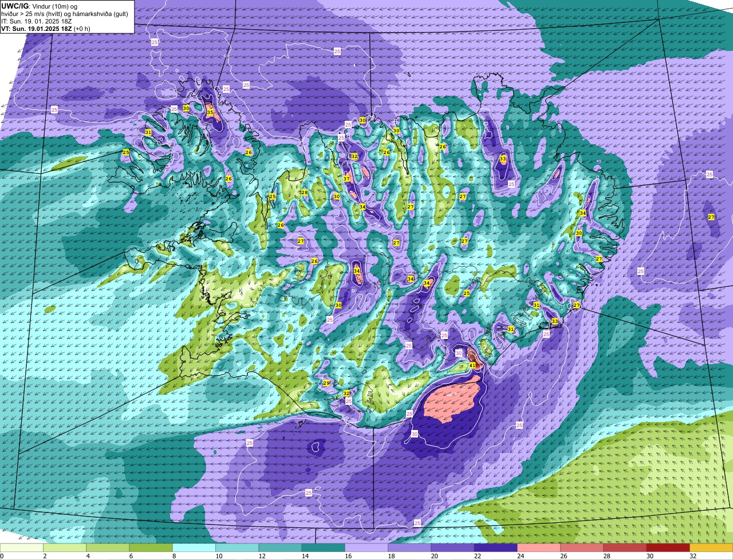Pick the medium teal 12–14 m/s legend swatch
The image size is (733, 560).
tap(280, 547)
